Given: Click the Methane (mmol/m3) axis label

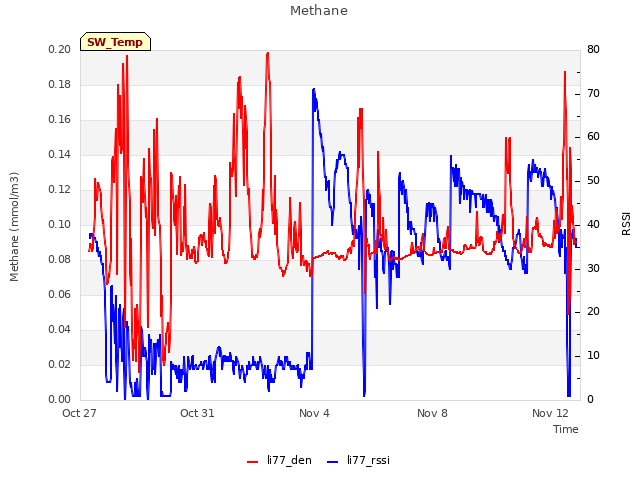Looking at the screenshot, I should tap(14, 227).
